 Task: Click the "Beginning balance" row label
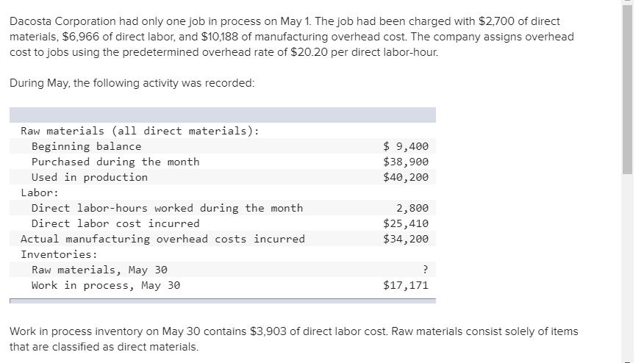coord(86,146)
